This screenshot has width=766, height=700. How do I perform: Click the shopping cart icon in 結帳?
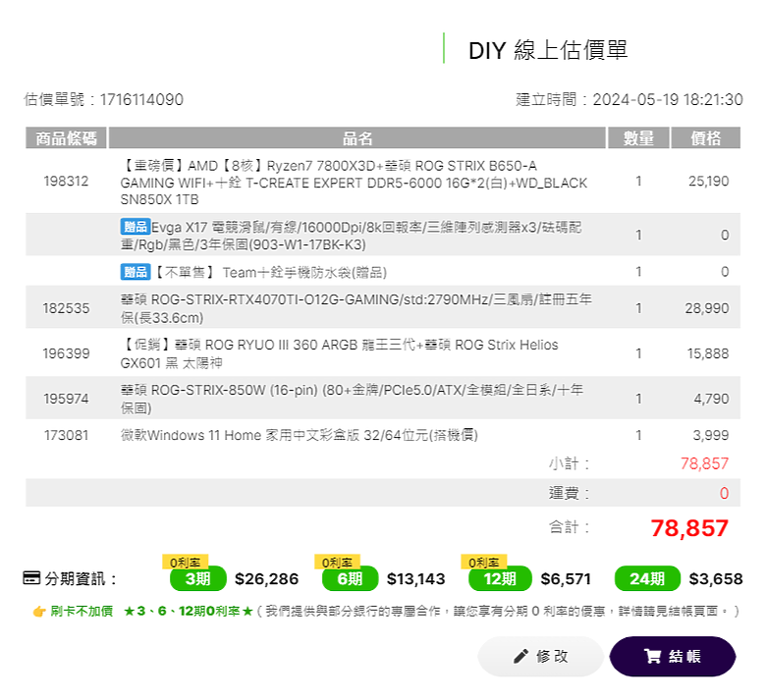653,656
